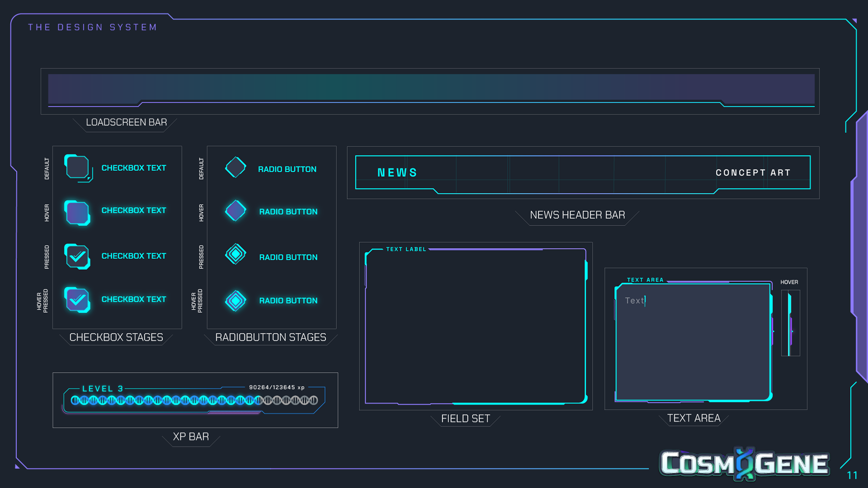The height and width of the screenshot is (488, 868).
Task: Toggle the hover pressed checkbox
Action: pos(77,300)
